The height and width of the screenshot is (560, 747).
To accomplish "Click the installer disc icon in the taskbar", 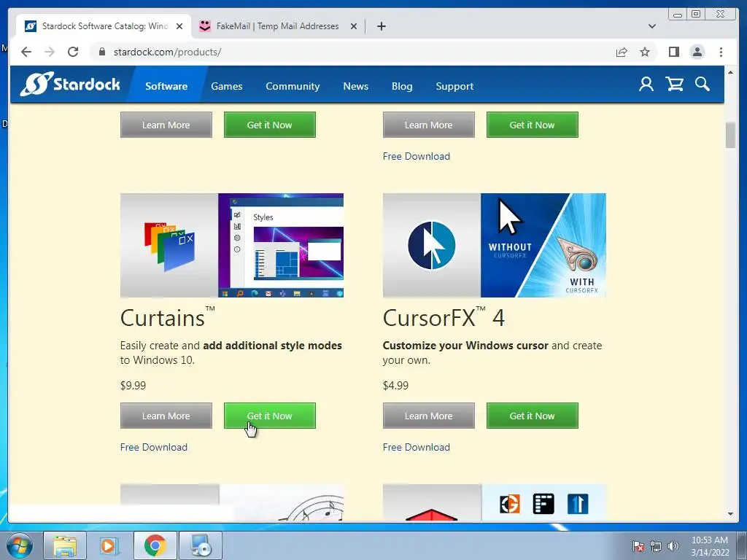I will (x=201, y=545).
